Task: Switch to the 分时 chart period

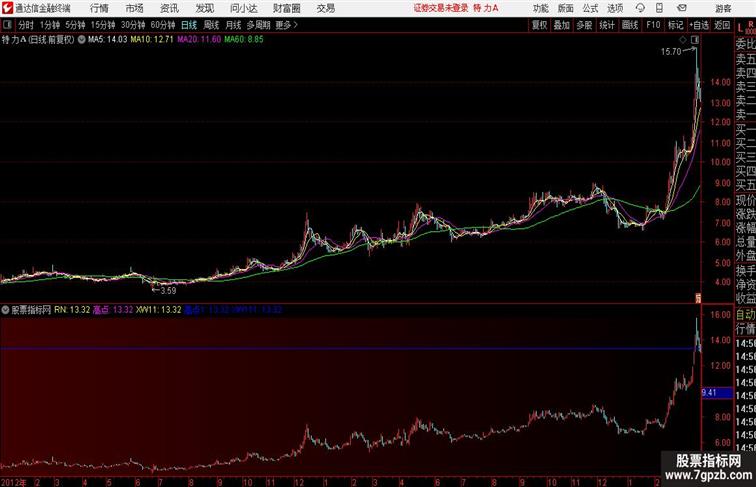Action: (x=26, y=25)
